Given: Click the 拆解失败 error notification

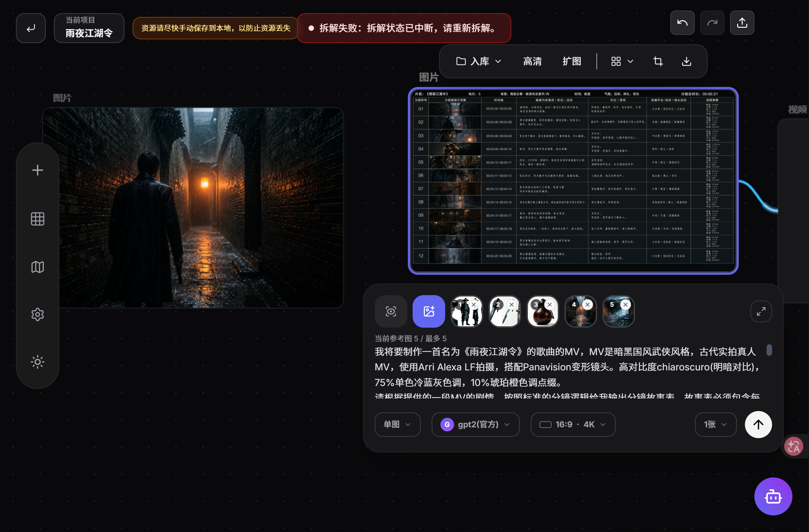Looking at the screenshot, I should tap(404, 28).
